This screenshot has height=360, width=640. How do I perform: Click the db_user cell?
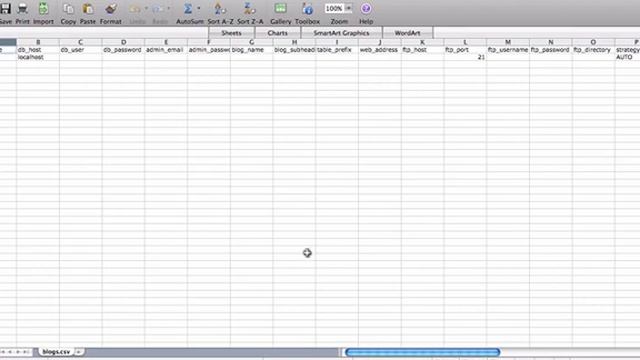click(x=80, y=50)
